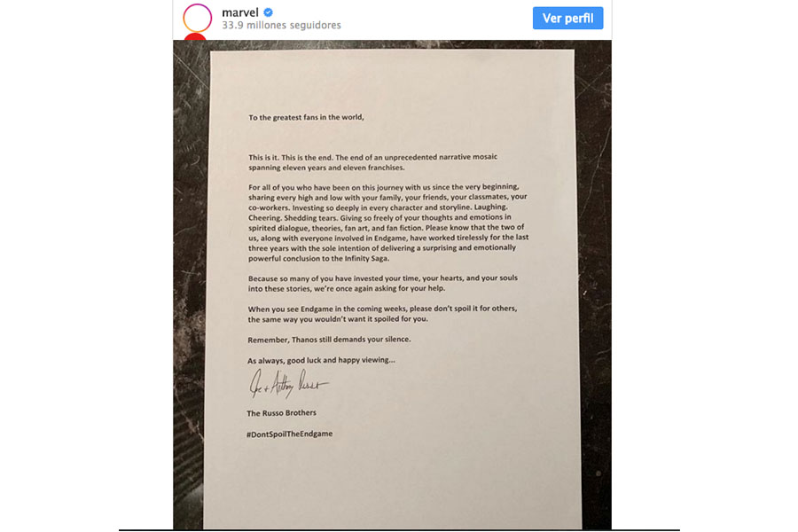
Task: Click the blank lower area of the letter
Action: point(392,483)
